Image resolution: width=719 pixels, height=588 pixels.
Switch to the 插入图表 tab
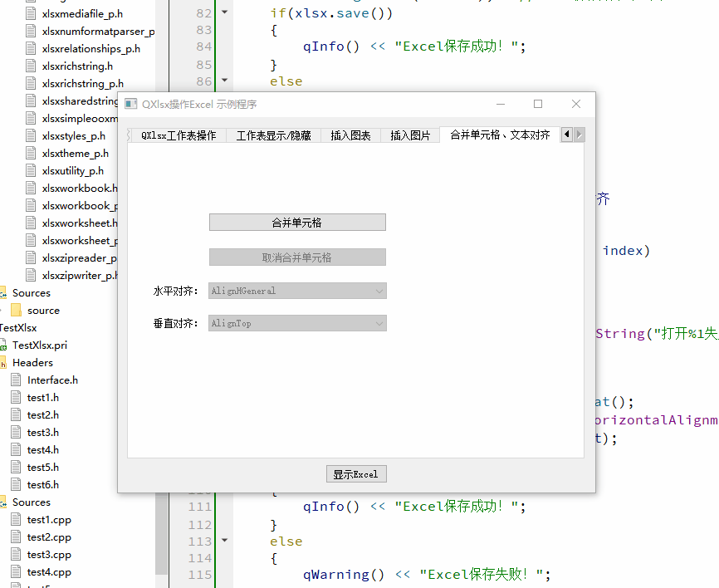point(350,134)
